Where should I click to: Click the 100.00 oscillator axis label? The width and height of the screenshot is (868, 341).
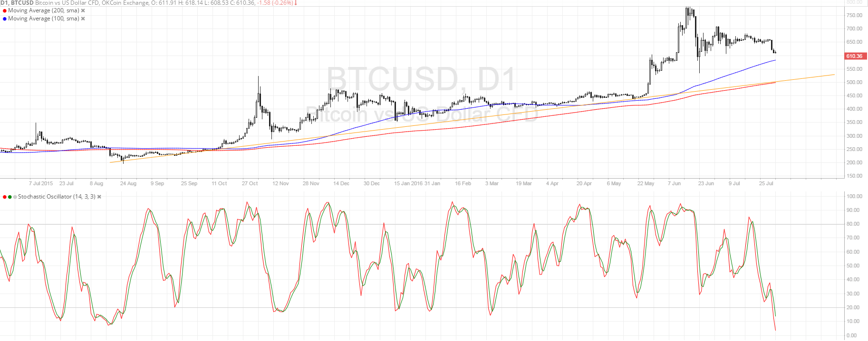tap(854, 196)
